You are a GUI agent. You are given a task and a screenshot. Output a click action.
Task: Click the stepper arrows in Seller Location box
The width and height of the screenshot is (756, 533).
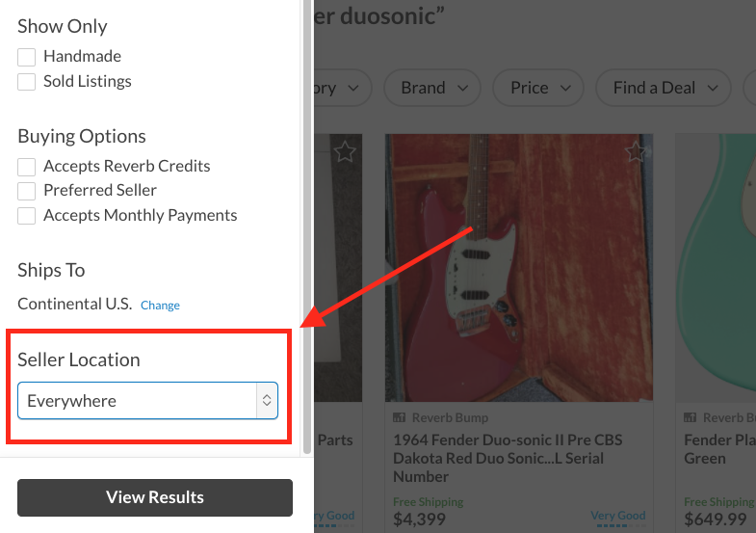click(267, 401)
